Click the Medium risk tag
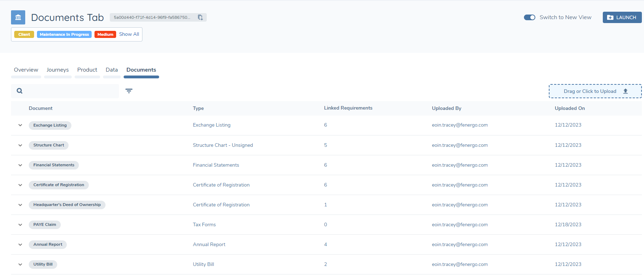This screenshot has height=278, width=644. [x=105, y=34]
